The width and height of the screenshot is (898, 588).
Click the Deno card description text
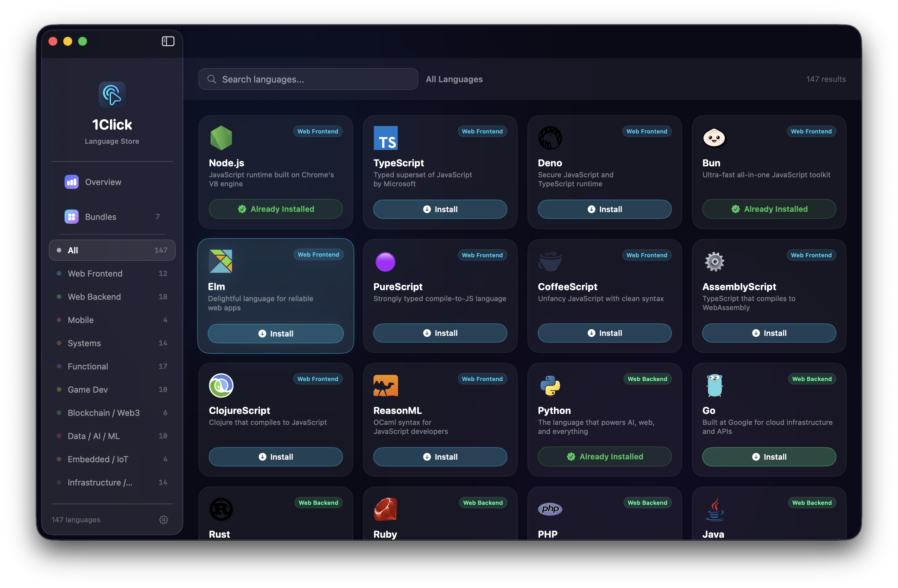[575, 179]
